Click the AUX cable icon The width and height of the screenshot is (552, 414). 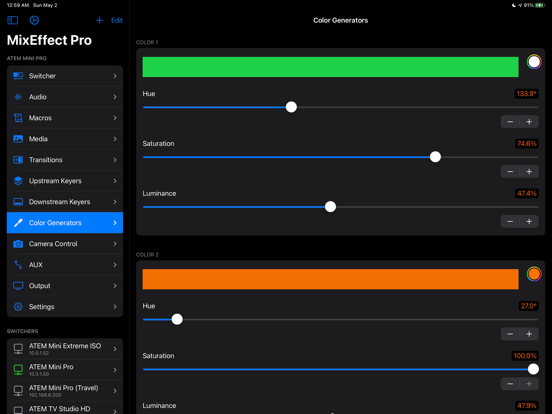(18, 264)
